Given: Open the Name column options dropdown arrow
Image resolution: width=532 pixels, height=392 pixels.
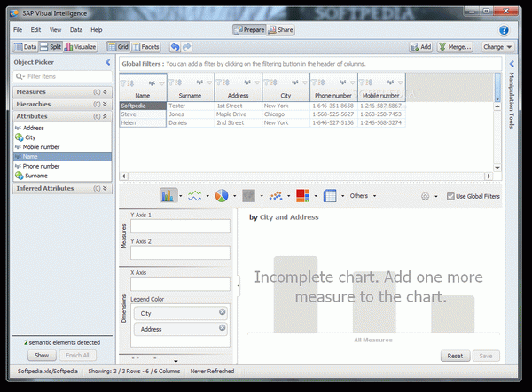Looking at the screenshot, I should 162,82.
